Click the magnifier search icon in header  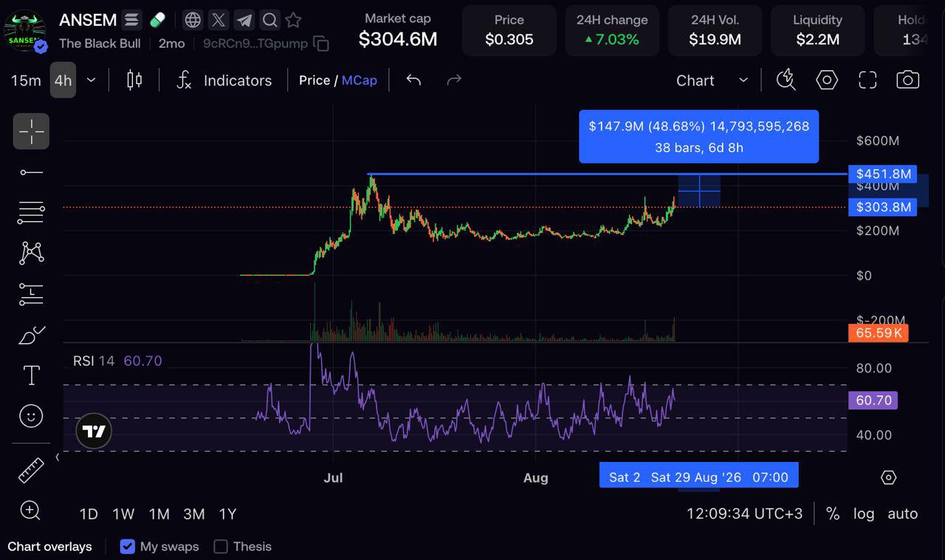[x=270, y=20]
